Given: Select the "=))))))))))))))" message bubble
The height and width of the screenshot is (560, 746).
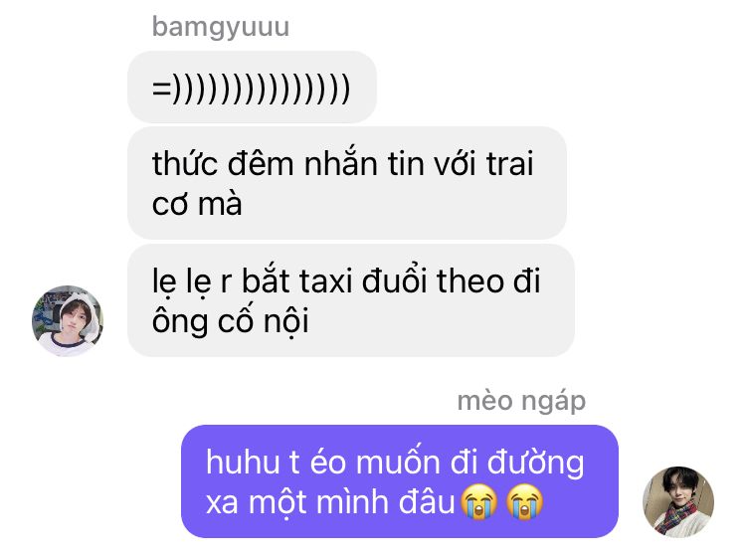Looking at the screenshot, I should [252, 88].
